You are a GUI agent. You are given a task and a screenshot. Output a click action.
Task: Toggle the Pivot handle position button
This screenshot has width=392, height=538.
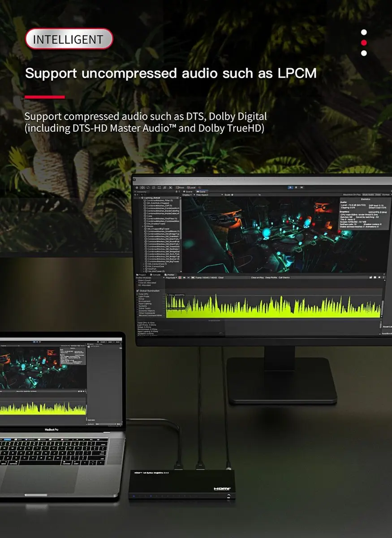click(181, 187)
